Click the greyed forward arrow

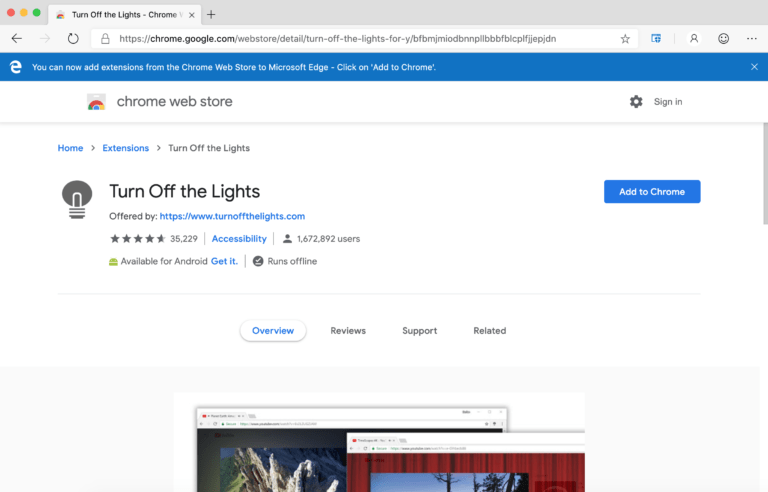pyautogui.click(x=45, y=38)
